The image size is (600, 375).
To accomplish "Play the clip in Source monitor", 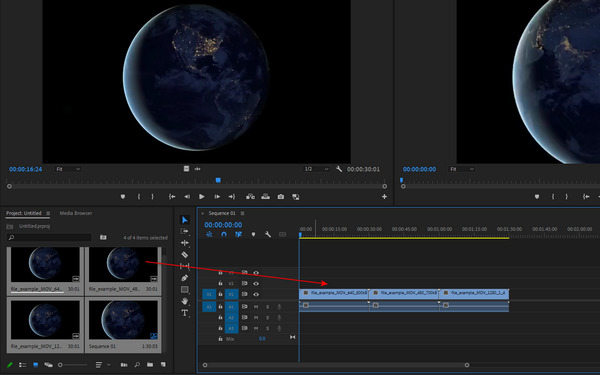I will pos(202,197).
